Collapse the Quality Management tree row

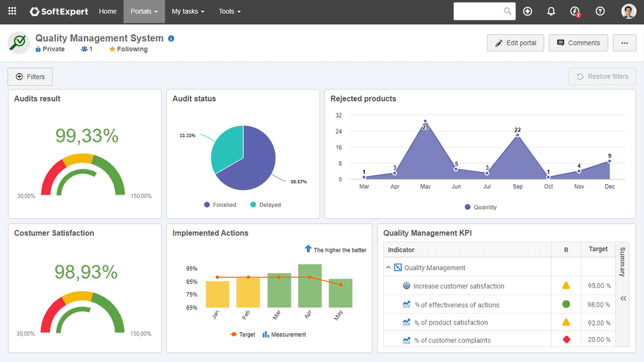coord(389,268)
